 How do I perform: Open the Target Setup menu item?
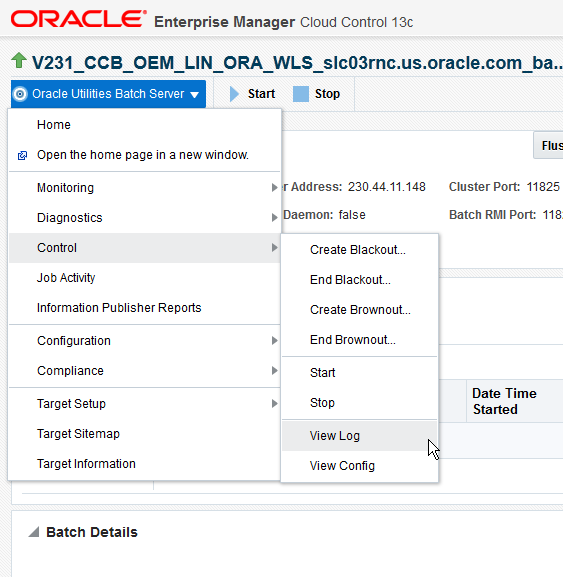[x=145, y=404]
